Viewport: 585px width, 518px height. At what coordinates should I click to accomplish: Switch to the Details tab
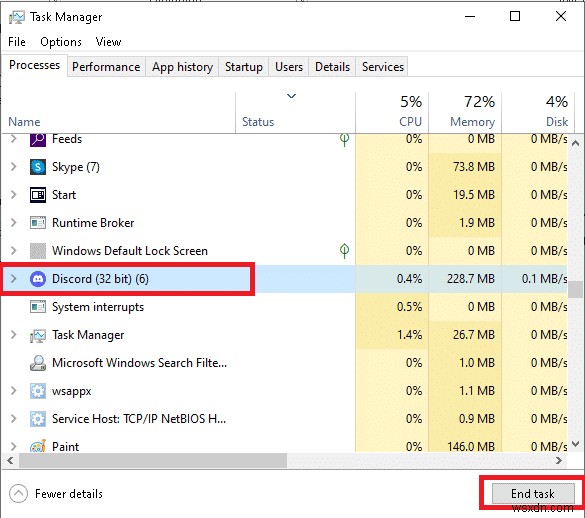(332, 67)
